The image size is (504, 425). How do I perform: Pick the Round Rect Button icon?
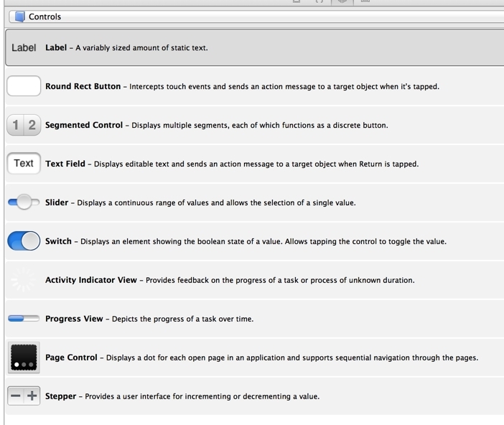24,86
